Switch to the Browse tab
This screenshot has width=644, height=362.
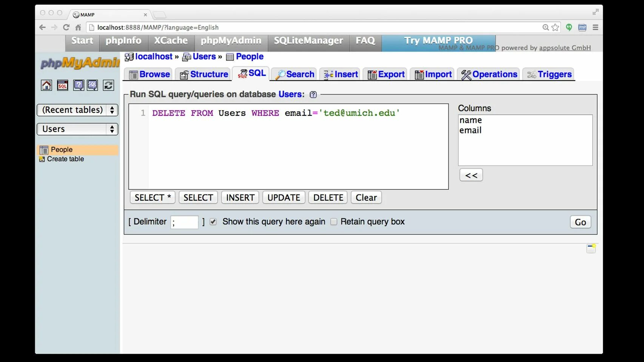click(x=149, y=74)
